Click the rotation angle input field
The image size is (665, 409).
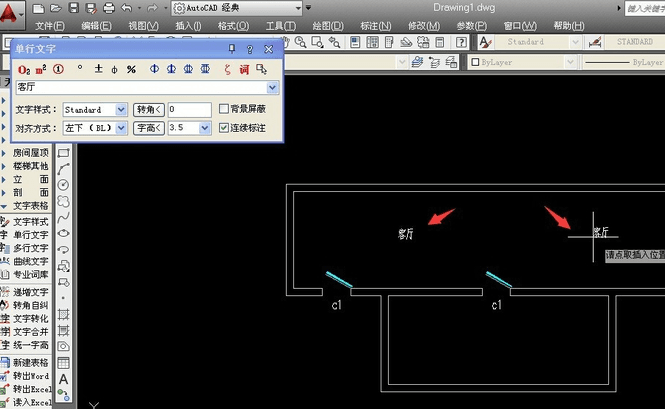[x=190, y=110]
